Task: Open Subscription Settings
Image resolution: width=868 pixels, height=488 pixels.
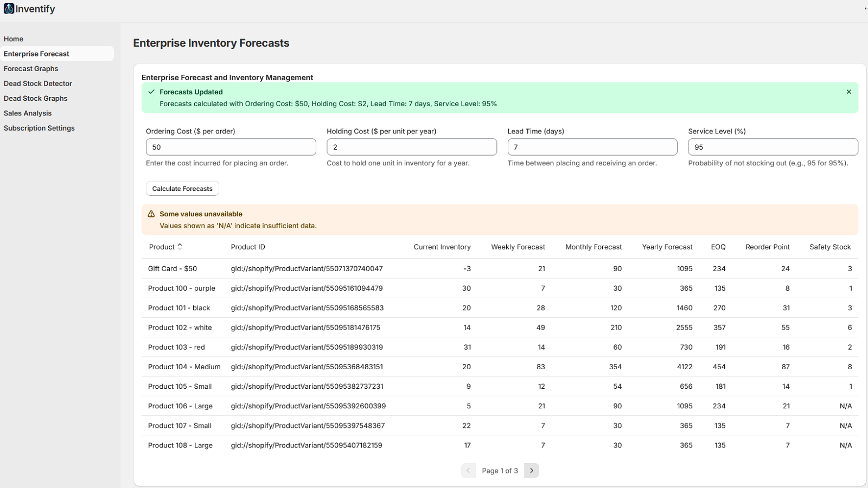Action: coord(39,128)
